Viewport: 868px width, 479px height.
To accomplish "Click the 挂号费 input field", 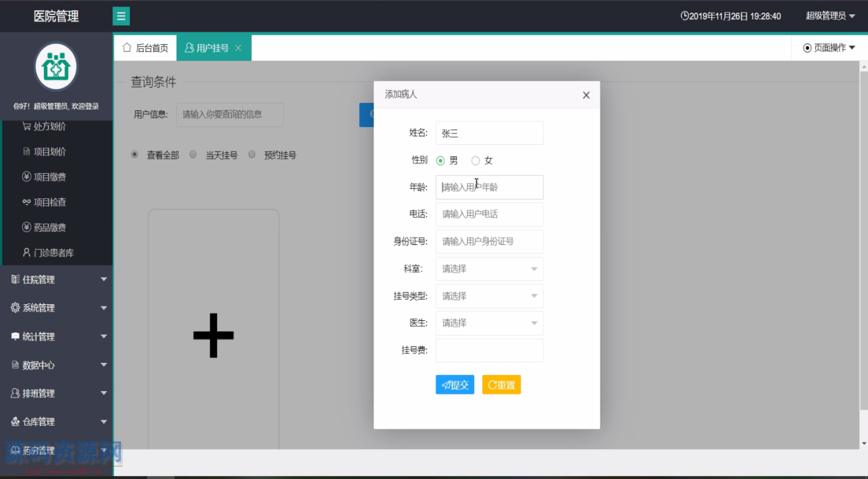I will point(489,350).
